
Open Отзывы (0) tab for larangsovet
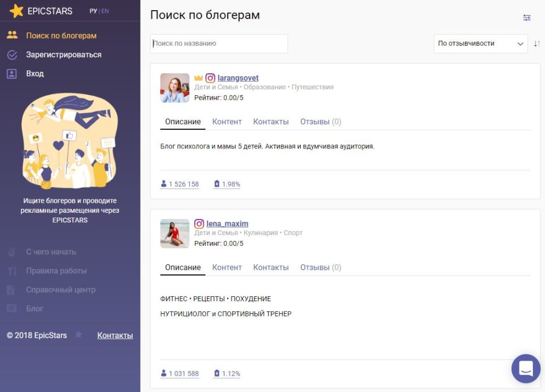[x=321, y=122]
